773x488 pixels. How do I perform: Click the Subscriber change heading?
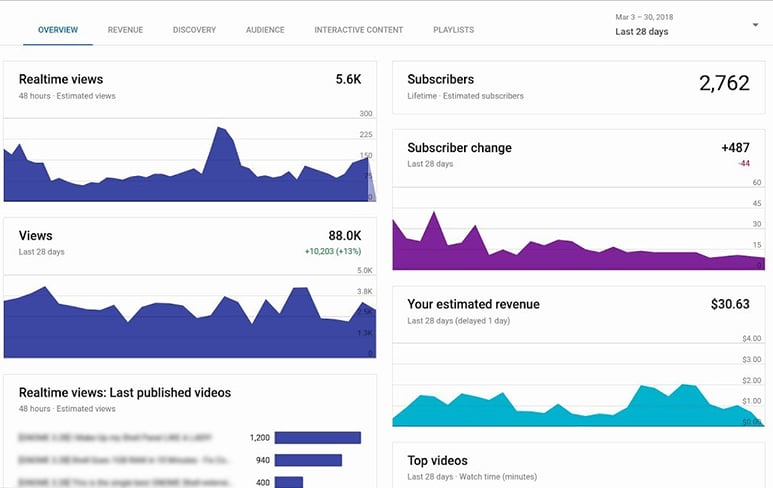coord(459,148)
